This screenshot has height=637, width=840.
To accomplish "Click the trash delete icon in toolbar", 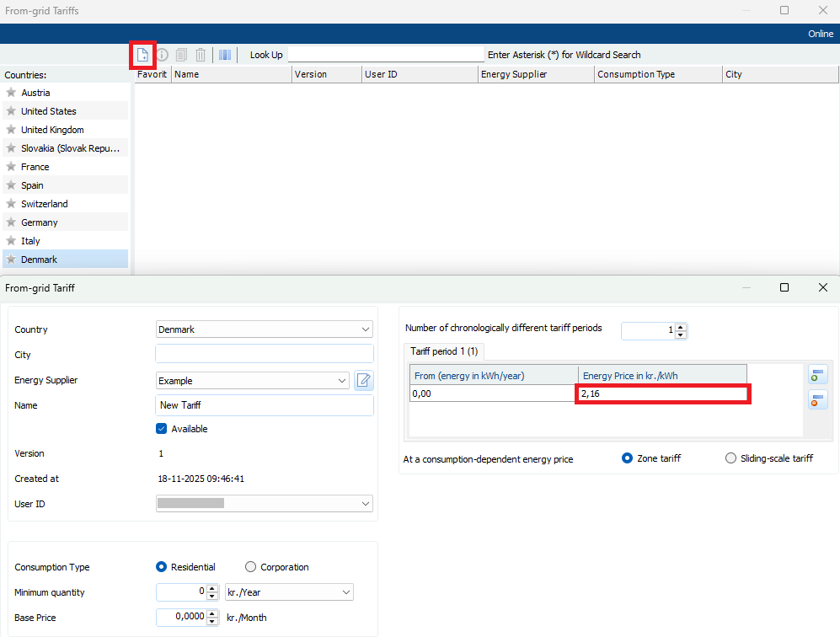I will coord(201,55).
